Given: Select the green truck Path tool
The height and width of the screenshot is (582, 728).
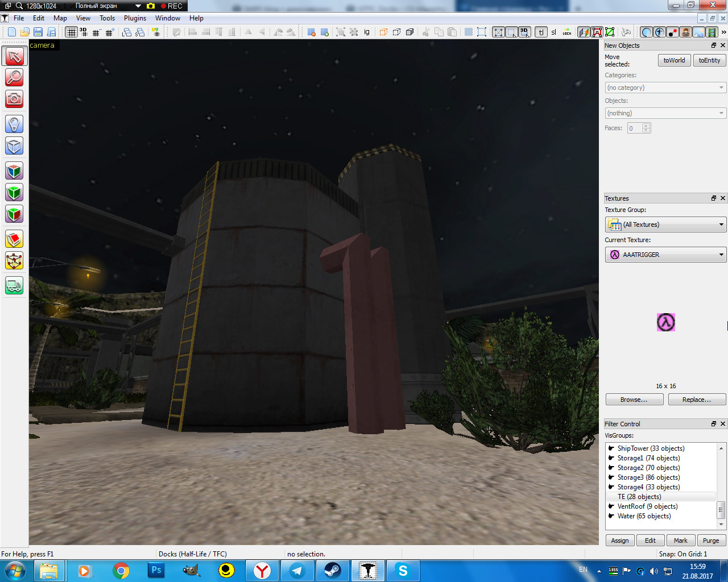Looking at the screenshot, I should coord(14,285).
